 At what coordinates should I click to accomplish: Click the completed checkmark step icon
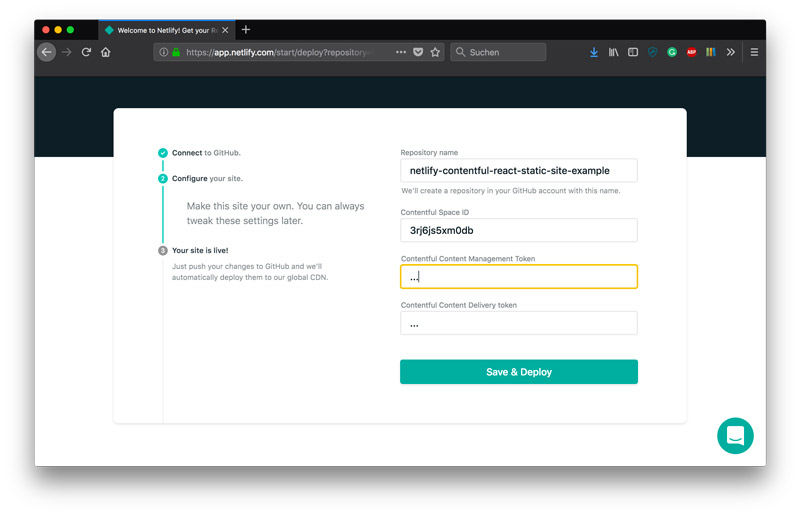pyautogui.click(x=163, y=153)
